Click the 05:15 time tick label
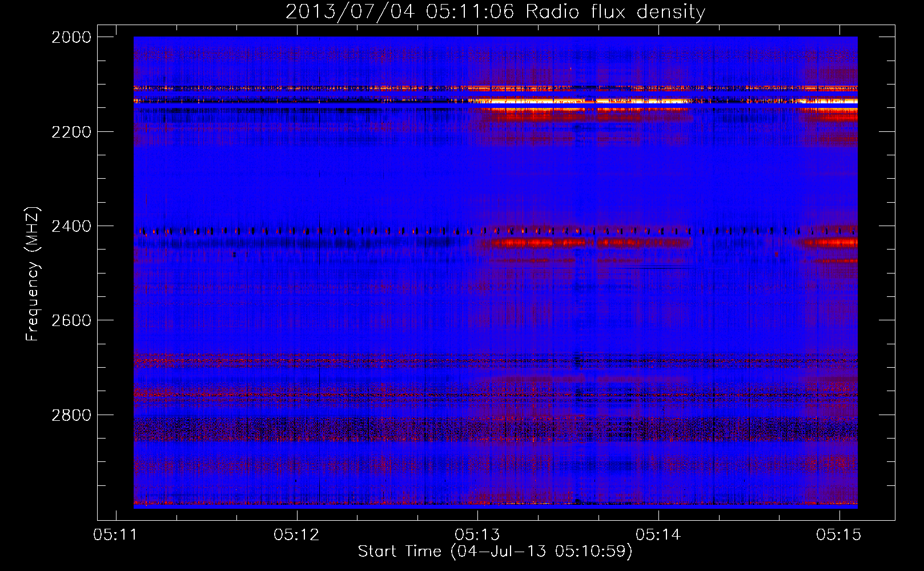 [x=839, y=535]
